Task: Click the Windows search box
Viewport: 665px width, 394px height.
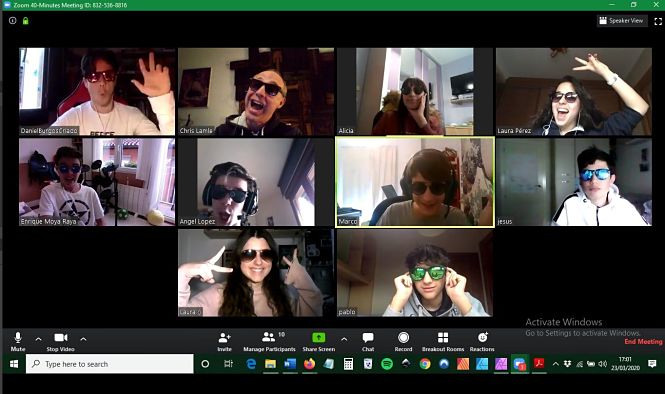Action: click(110, 364)
